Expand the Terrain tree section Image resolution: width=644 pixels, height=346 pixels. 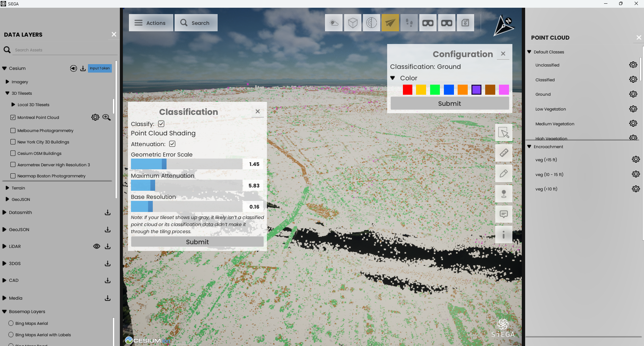[7, 188]
